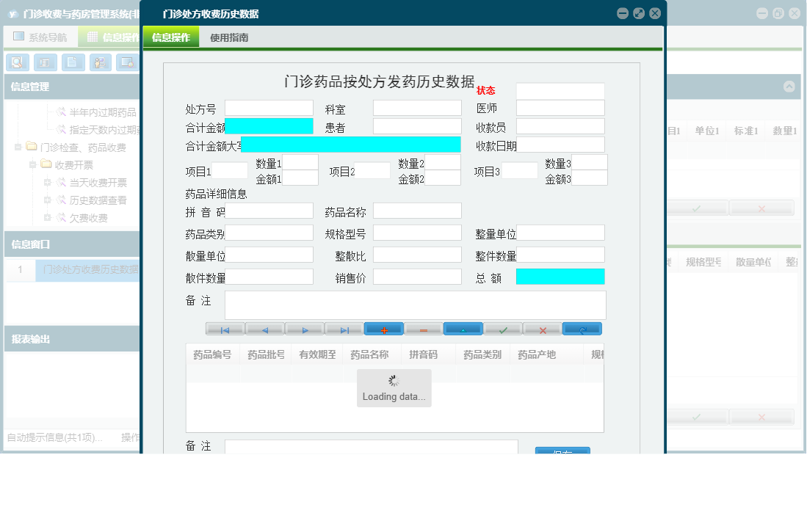Collapse the 门诊检查、药品收费 folder

point(16,145)
